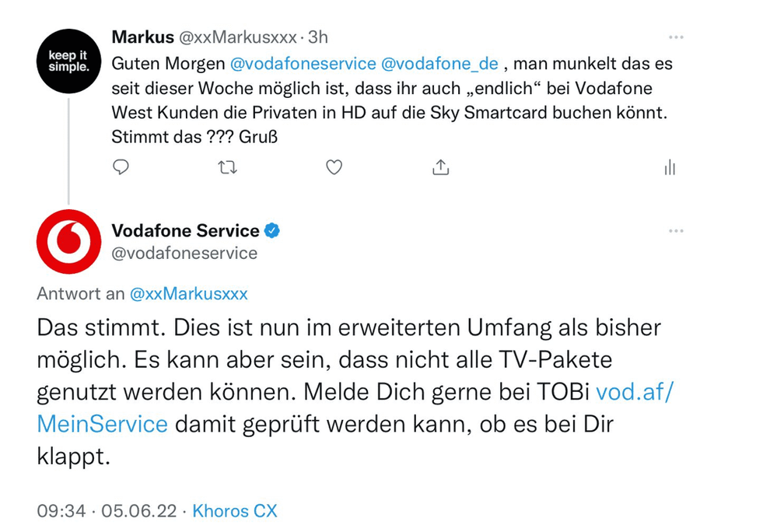Click the Vodafone Service profile logo
This screenshot has height=532, width=777.
pos(69,241)
